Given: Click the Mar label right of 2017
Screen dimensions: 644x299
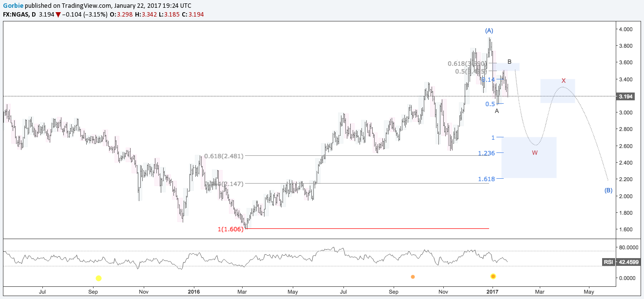Looking at the screenshot, I should [539, 292].
